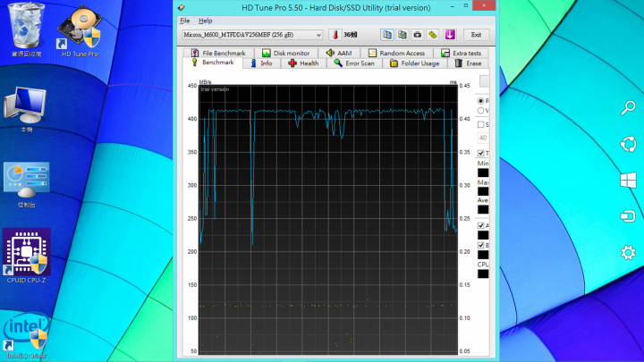Click the Windows Start charm
The image size is (644, 362).
point(628,181)
